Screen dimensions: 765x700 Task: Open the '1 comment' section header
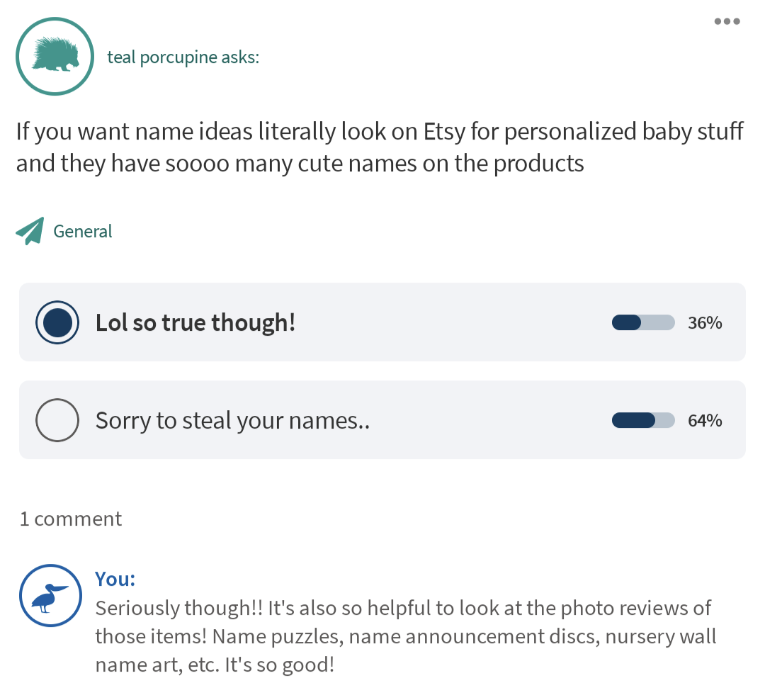(x=71, y=519)
